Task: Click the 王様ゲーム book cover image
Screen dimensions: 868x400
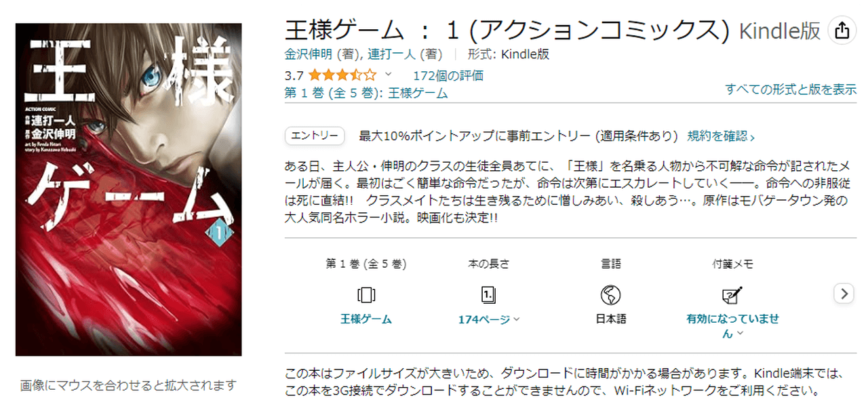Action: coord(129,189)
